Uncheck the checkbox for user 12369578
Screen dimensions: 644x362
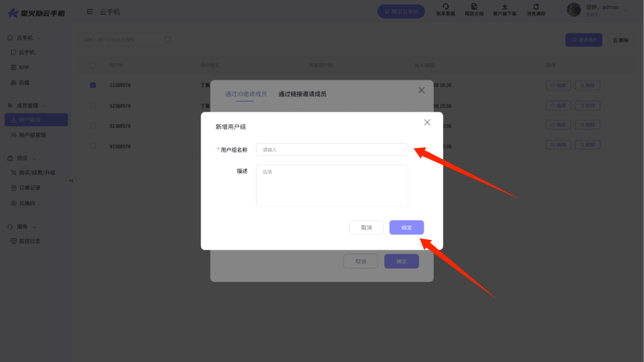93,85
